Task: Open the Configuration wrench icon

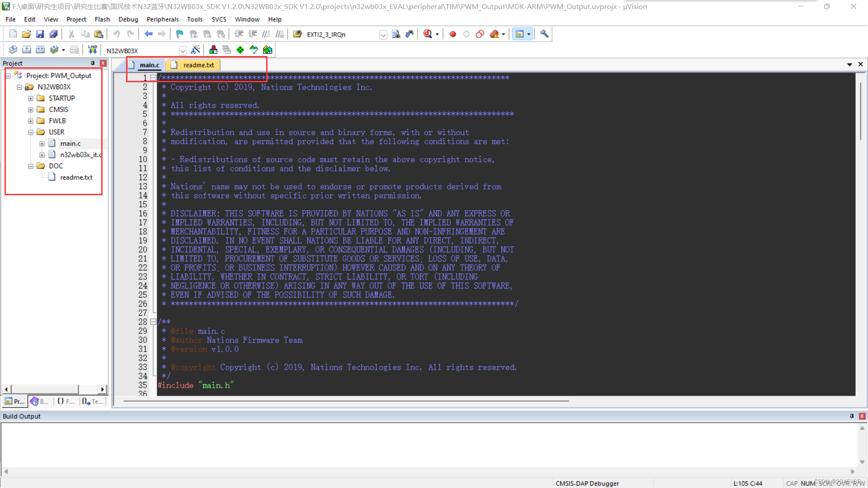Action: (544, 34)
